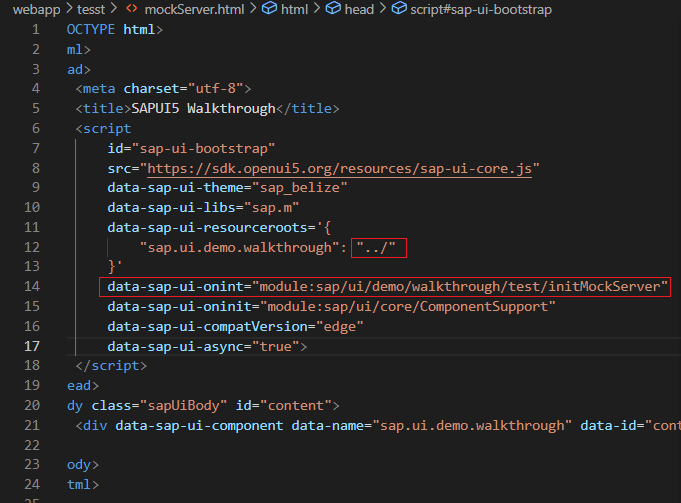Expand chevron after html breadcrumb
This screenshot has height=503, width=681.
coord(317,9)
